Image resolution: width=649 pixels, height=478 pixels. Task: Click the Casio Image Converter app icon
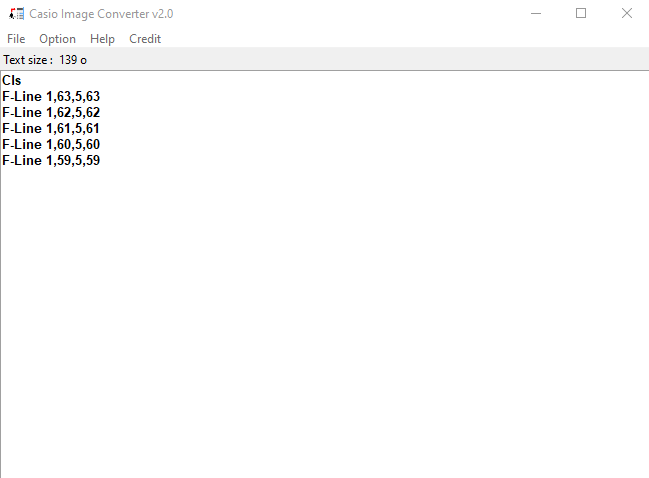tap(17, 14)
